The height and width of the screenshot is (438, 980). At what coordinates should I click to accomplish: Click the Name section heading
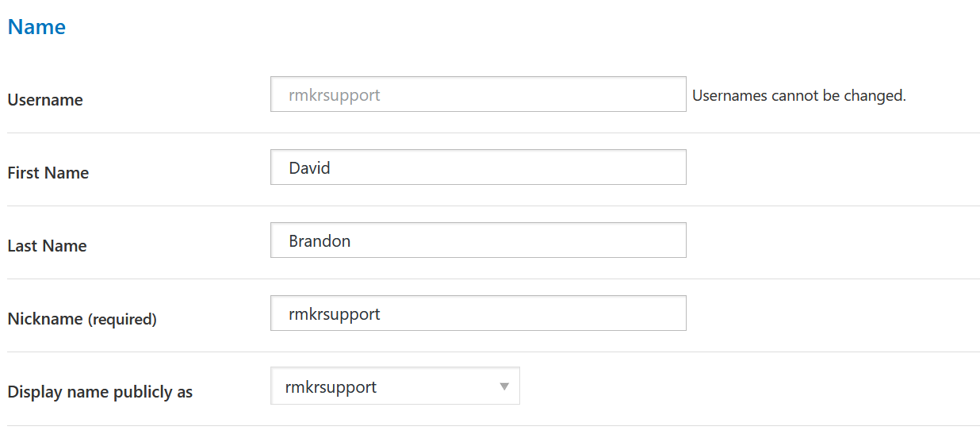[36, 27]
